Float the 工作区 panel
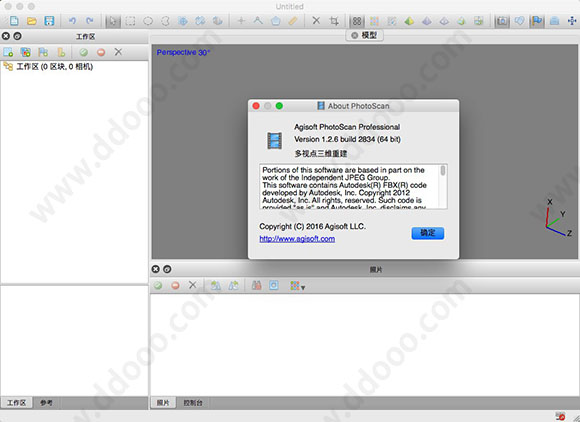The image size is (580, 422). point(17,36)
